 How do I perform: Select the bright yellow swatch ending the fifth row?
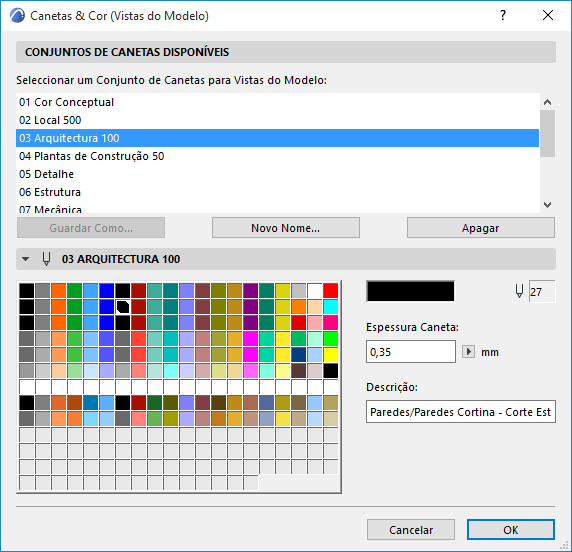point(331,355)
